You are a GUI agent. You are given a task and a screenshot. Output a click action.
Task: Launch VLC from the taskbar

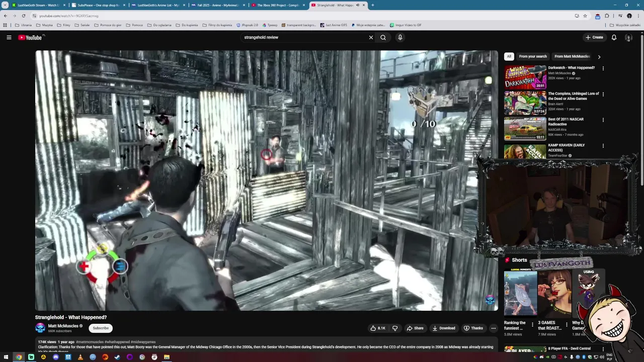pos(80,357)
